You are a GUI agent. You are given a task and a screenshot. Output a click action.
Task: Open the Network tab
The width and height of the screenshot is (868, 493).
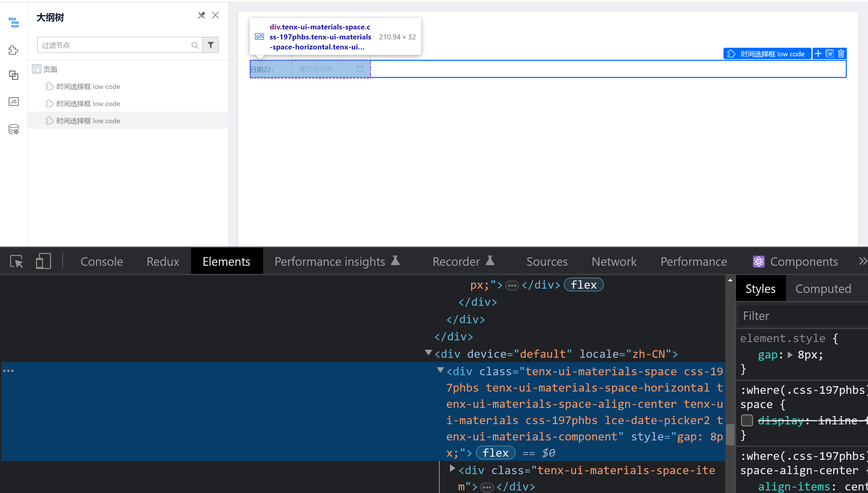[x=614, y=262]
